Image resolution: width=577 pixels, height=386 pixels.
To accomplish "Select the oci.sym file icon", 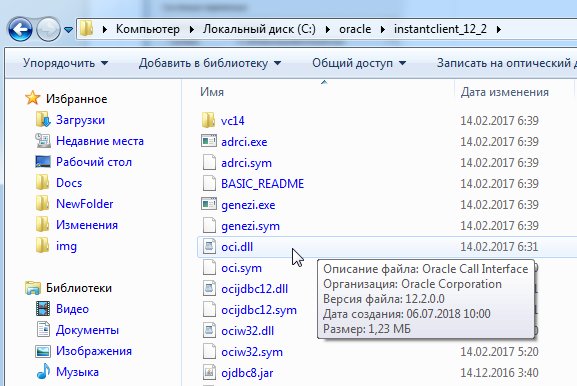I will 209,268.
